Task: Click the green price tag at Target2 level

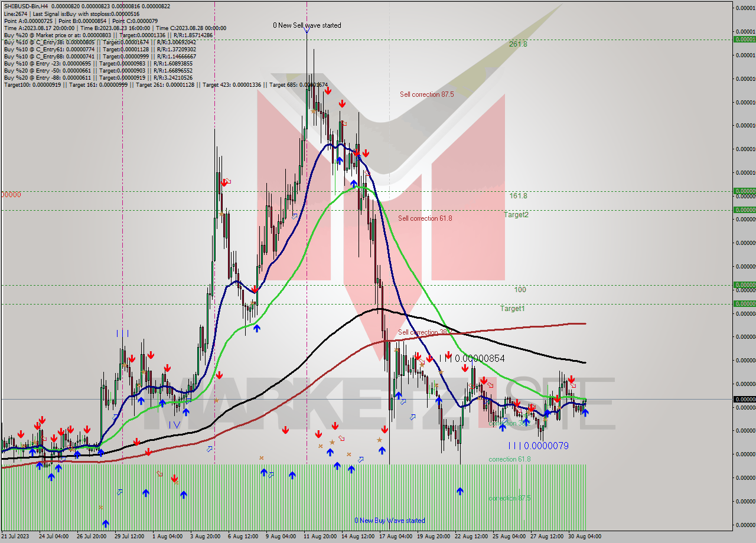Action: tap(744, 210)
